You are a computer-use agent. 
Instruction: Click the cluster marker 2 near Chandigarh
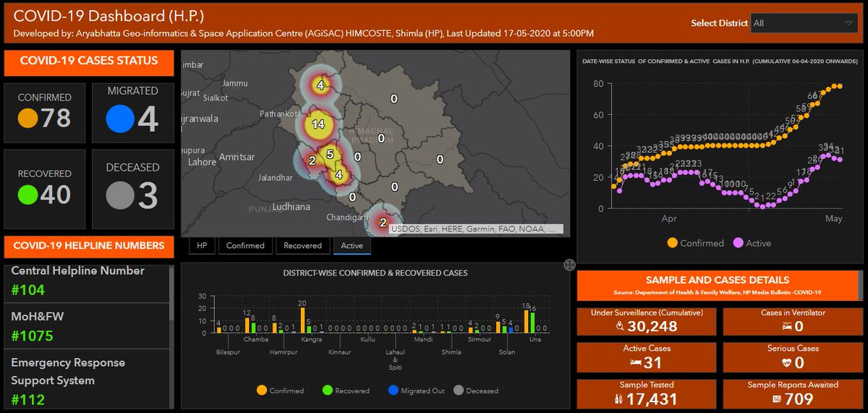[383, 222]
